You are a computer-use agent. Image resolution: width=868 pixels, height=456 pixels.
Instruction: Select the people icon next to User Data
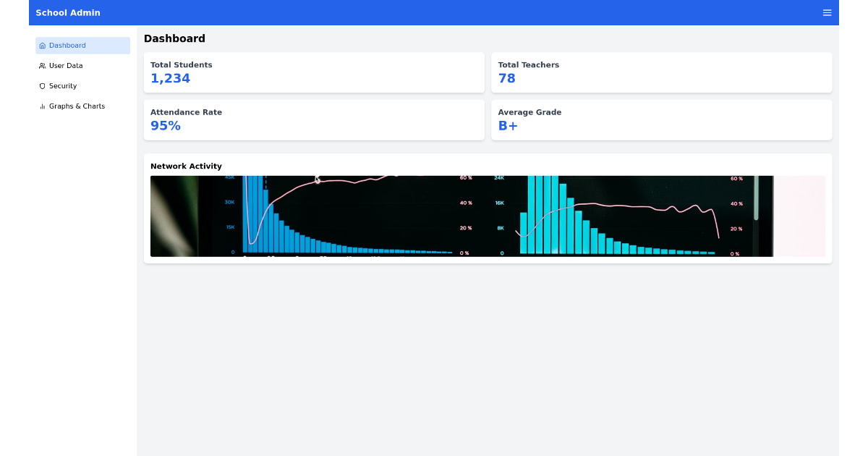pyautogui.click(x=43, y=65)
